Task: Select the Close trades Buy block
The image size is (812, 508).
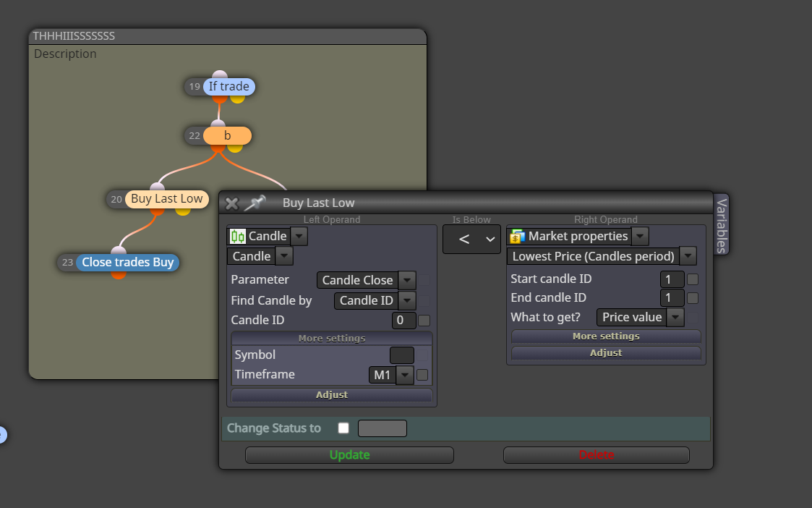Action: (128, 262)
